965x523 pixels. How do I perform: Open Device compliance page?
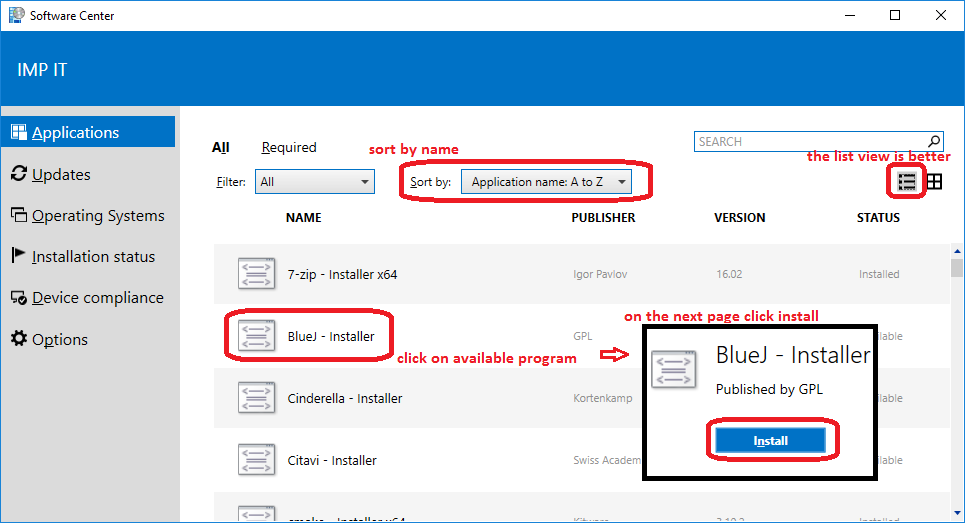pyautogui.click(x=97, y=298)
